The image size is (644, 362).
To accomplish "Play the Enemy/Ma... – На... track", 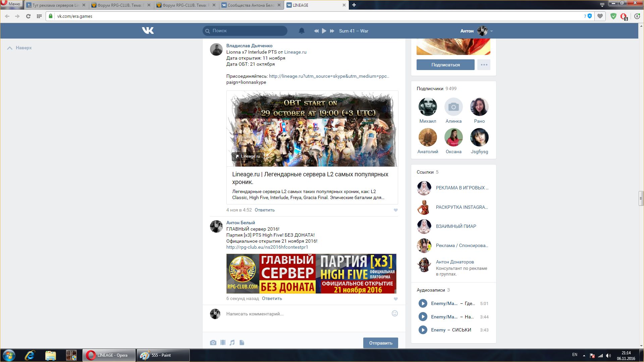I will coord(423,317).
